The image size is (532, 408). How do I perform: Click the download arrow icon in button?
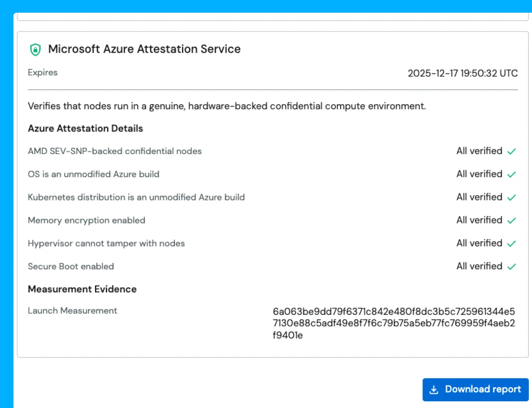(x=434, y=390)
